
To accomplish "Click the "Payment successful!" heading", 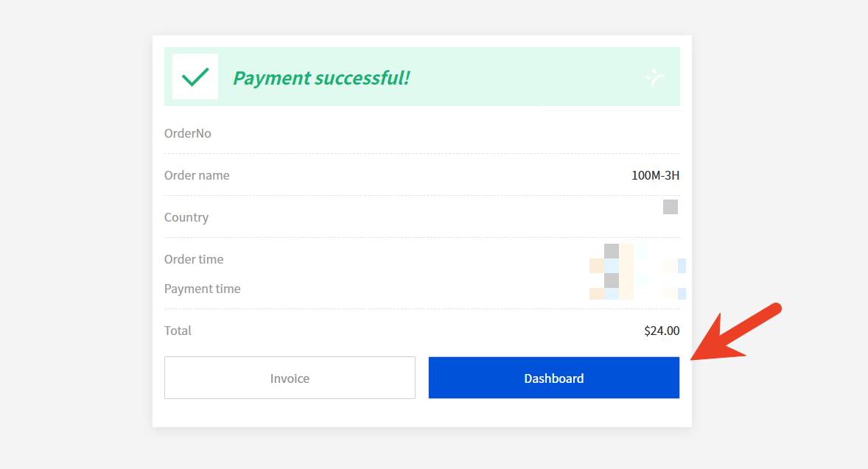I will coord(321,77).
